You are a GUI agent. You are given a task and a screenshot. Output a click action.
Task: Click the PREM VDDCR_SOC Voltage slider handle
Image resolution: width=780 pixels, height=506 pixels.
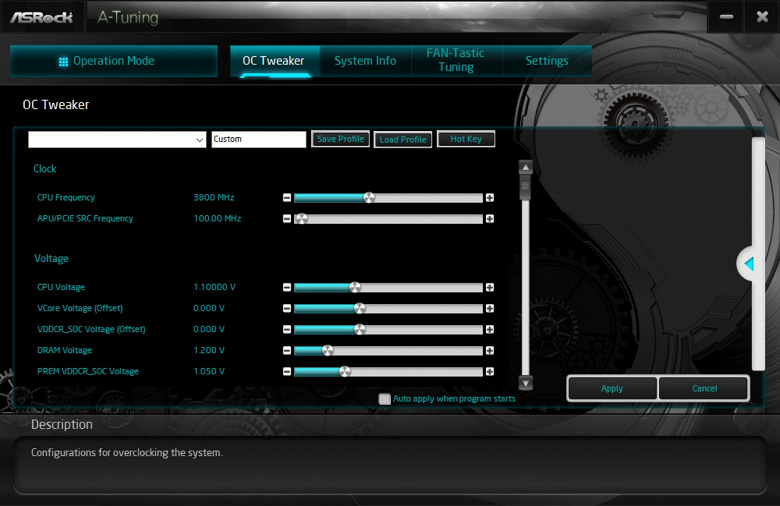345,372
